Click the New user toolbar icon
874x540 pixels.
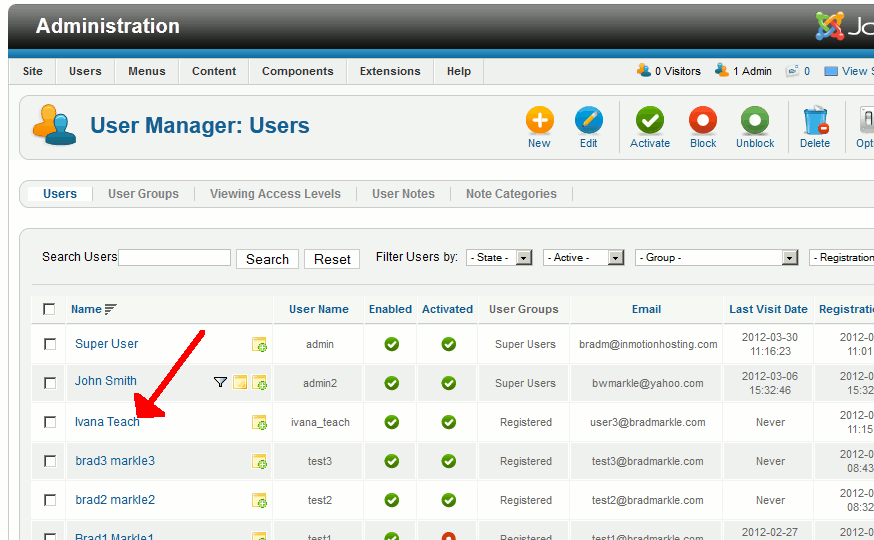[x=539, y=123]
